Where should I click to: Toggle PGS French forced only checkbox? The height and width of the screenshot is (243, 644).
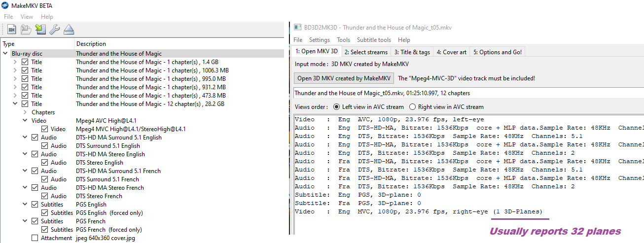pos(45,230)
